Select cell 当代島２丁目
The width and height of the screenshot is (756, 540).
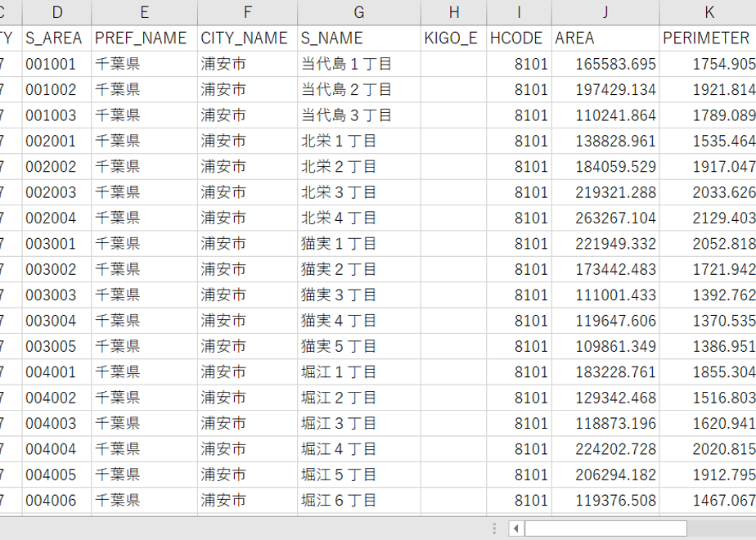(x=359, y=89)
